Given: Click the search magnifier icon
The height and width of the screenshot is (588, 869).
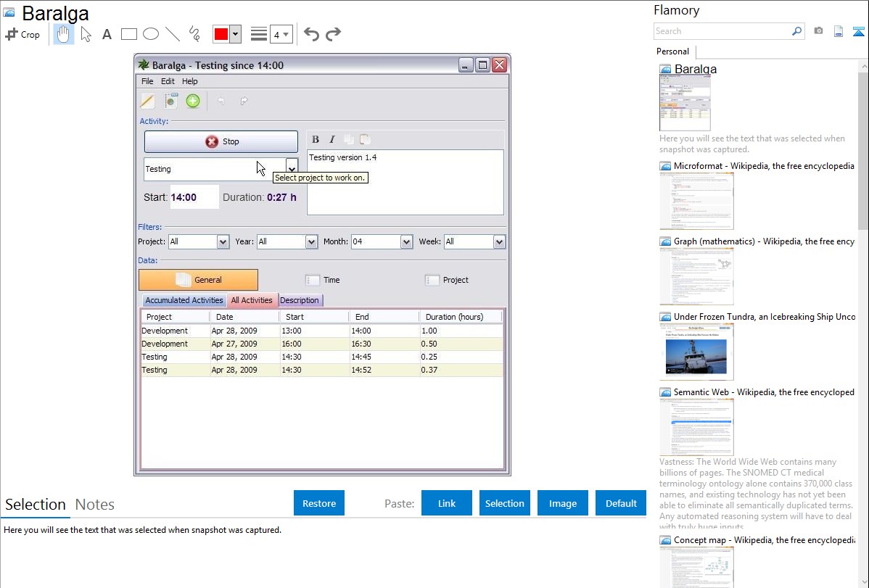Looking at the screenshot, I should (797, 31).
